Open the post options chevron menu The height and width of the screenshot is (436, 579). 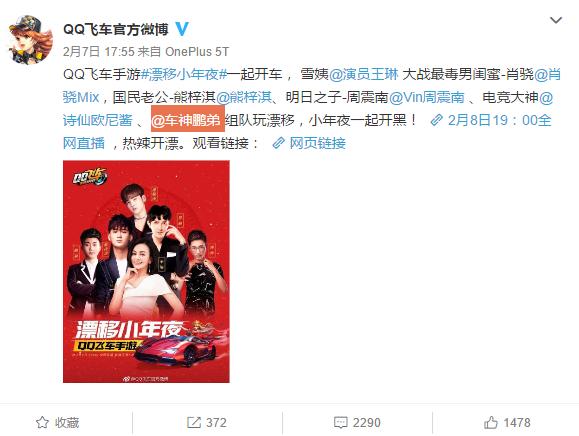coord(556,20)
